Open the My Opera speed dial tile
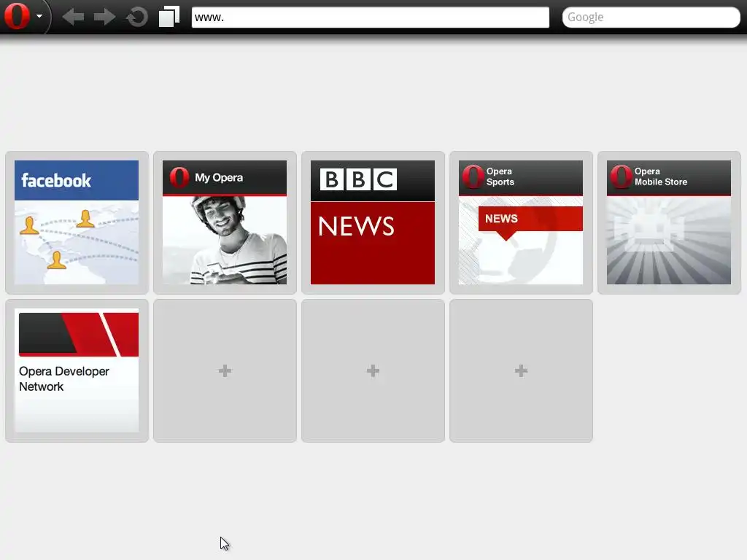The height and width of the screenshot is (560, 747). tap(225, 222)
